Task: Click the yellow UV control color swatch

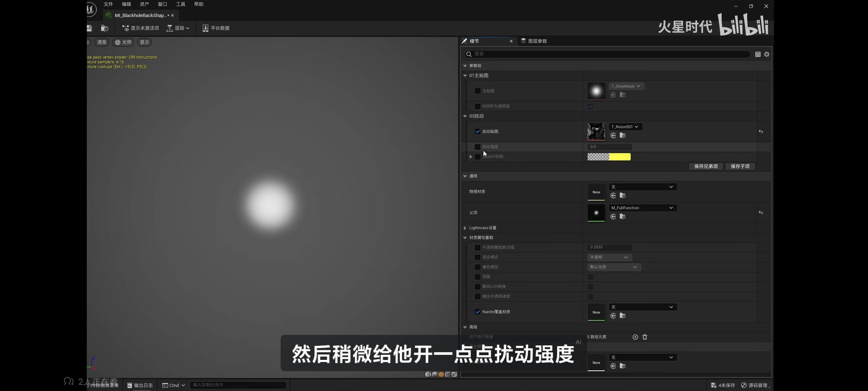Action: click(x=620, y=157)
